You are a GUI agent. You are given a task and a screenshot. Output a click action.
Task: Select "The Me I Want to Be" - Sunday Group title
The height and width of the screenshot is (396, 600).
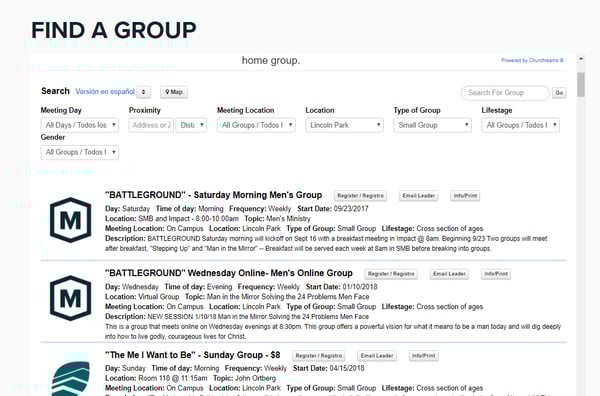pyautogui.click(x=193, y=355)
